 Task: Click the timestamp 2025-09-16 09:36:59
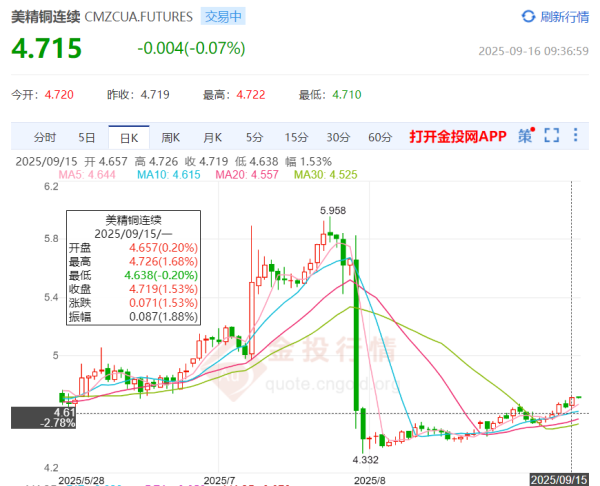point(533,51)
